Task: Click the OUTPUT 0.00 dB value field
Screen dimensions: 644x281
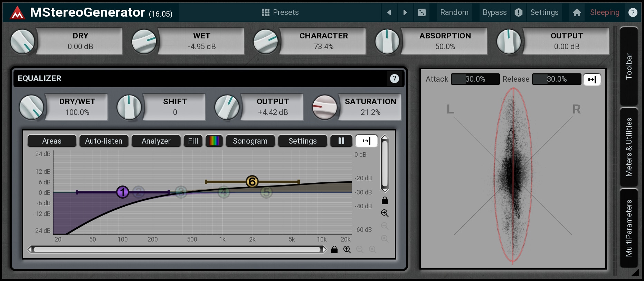Action: pos(567,42)
